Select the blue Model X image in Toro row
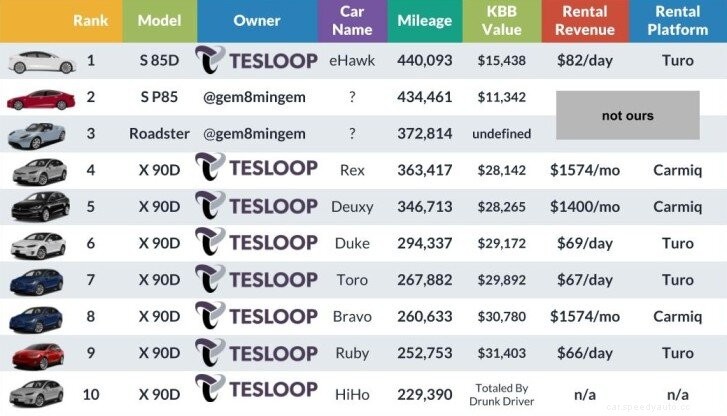Screen dimensions: 727x416 pyautogui.click(x=41, y=281)
